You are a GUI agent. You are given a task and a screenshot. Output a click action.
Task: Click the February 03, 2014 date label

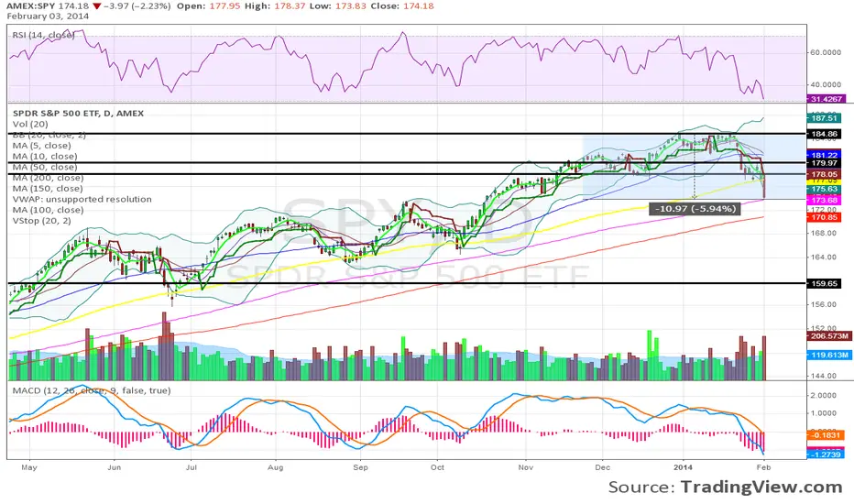48,16
